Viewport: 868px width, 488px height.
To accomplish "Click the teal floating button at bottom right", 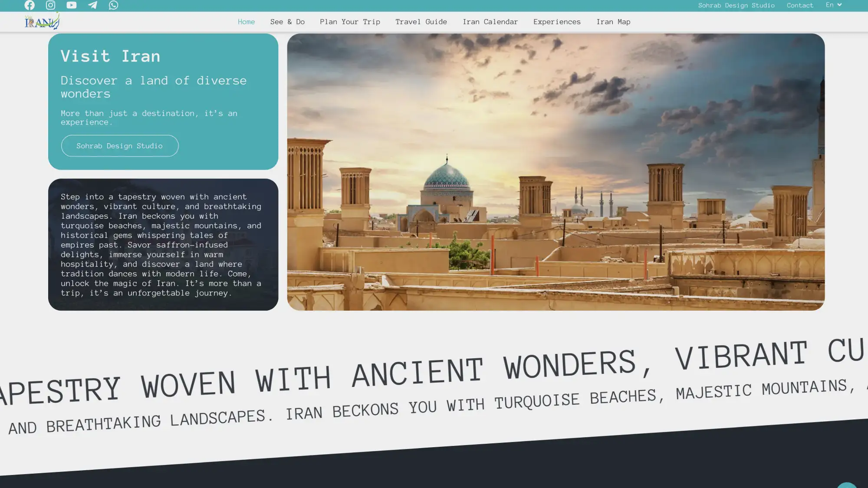I will pyautogui.click(x=846, y=485).
